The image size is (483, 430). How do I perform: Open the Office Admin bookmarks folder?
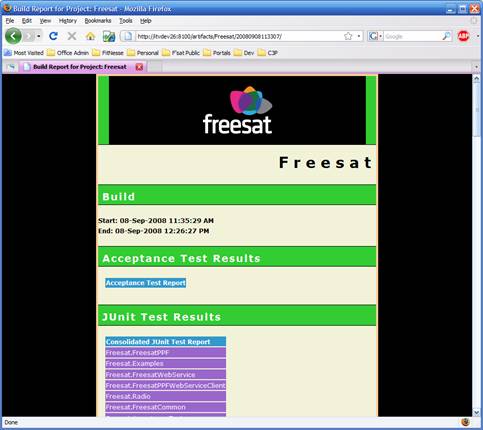coord(68,53)
